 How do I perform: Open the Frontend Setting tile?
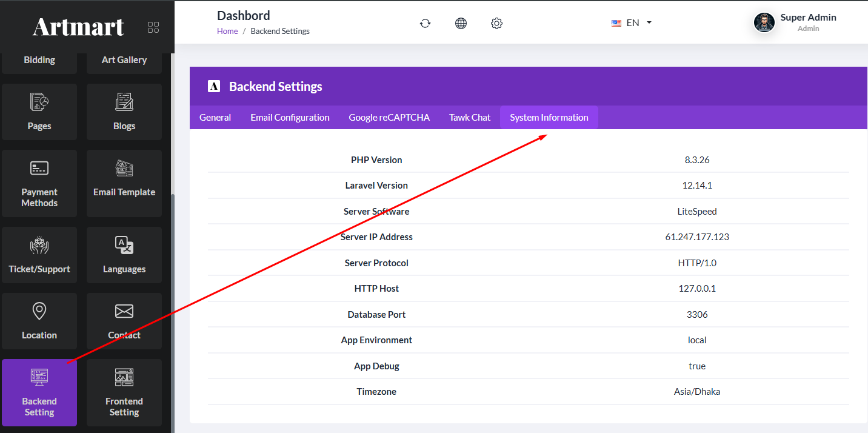[x=124, y=392]
